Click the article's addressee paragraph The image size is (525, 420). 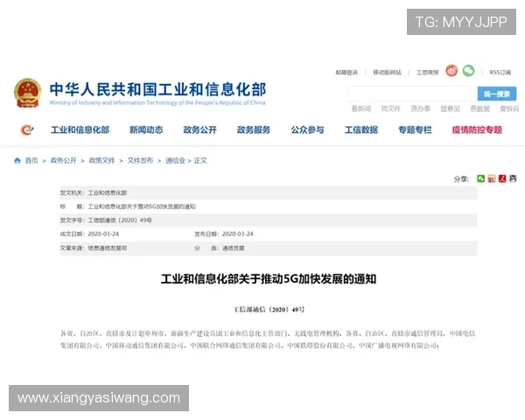tap(268, 339)
